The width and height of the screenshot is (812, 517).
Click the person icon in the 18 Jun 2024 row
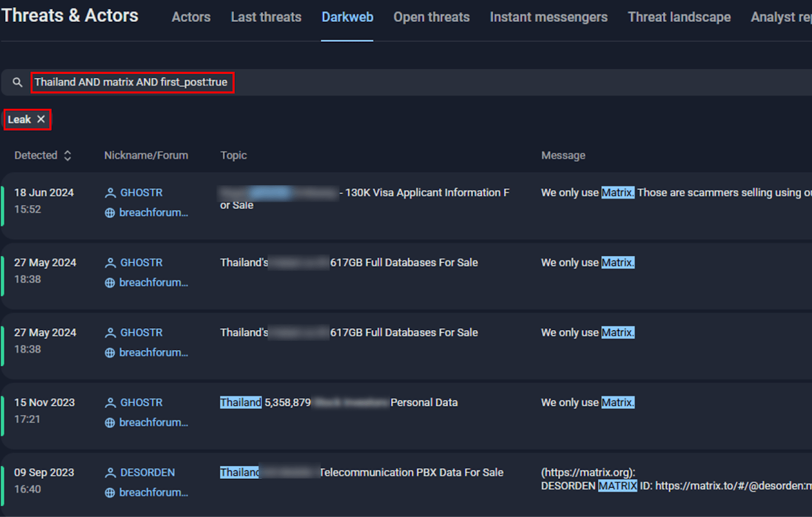(x=110, y=192)
